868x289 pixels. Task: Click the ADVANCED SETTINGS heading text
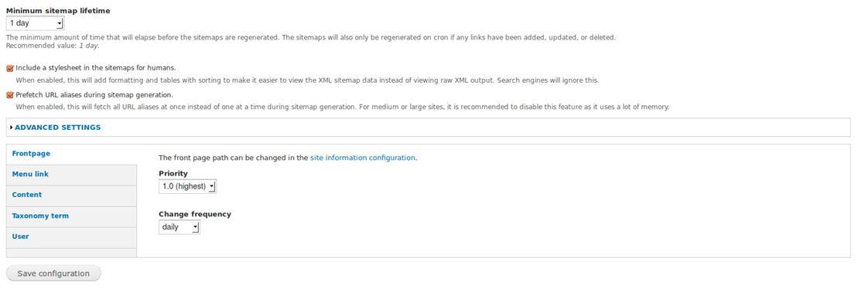click(x=57, y=127)
